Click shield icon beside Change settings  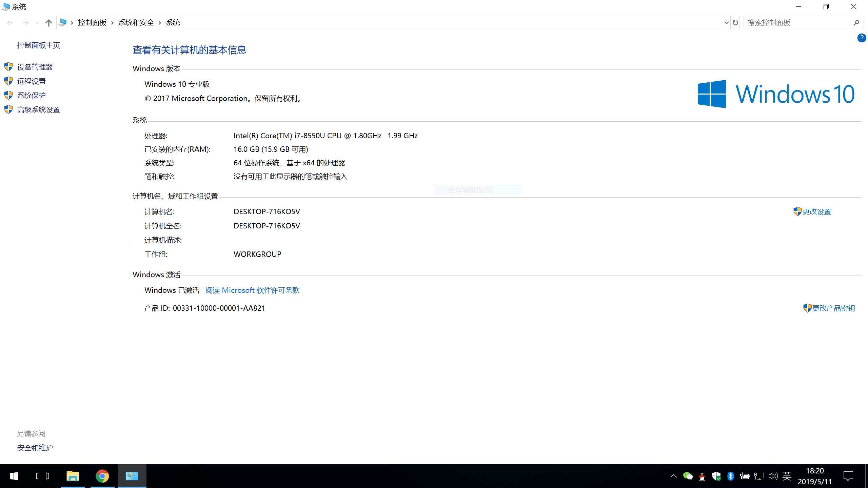tap(797, 211)
